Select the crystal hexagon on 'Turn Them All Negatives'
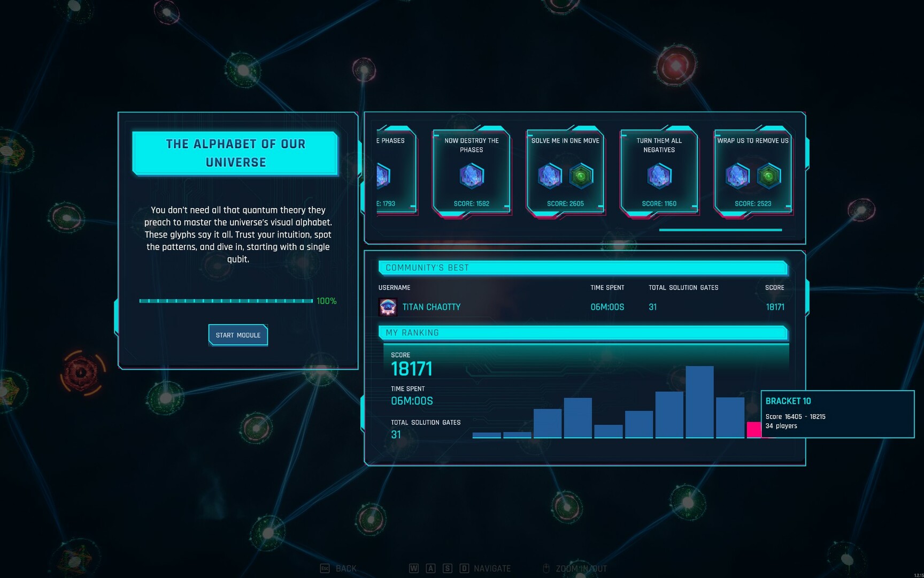924x578 pixels. pyautogui.click(x=659, y=176)
